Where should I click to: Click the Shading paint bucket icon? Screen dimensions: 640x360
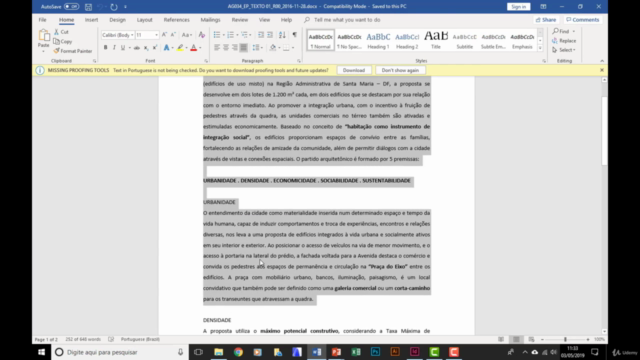point(273,48)
